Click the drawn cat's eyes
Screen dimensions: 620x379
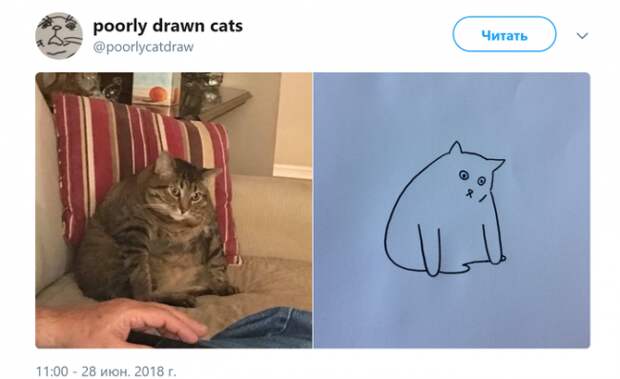(472, 177)
